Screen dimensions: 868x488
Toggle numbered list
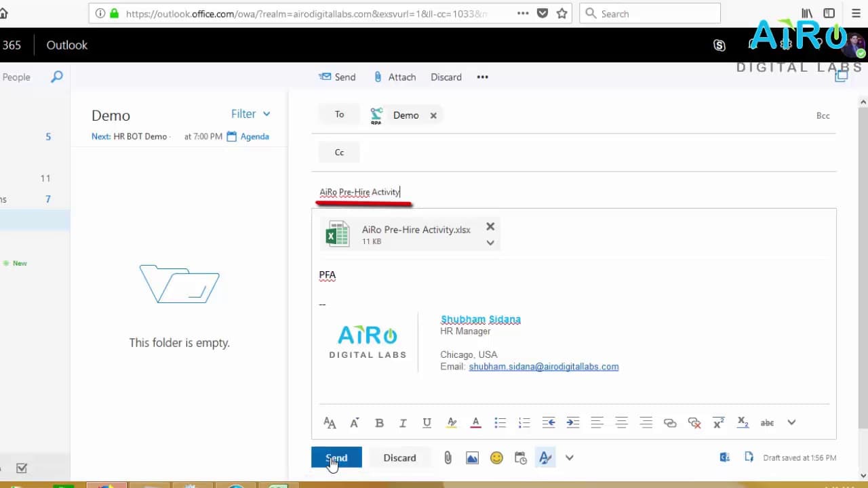pos(524,423)
